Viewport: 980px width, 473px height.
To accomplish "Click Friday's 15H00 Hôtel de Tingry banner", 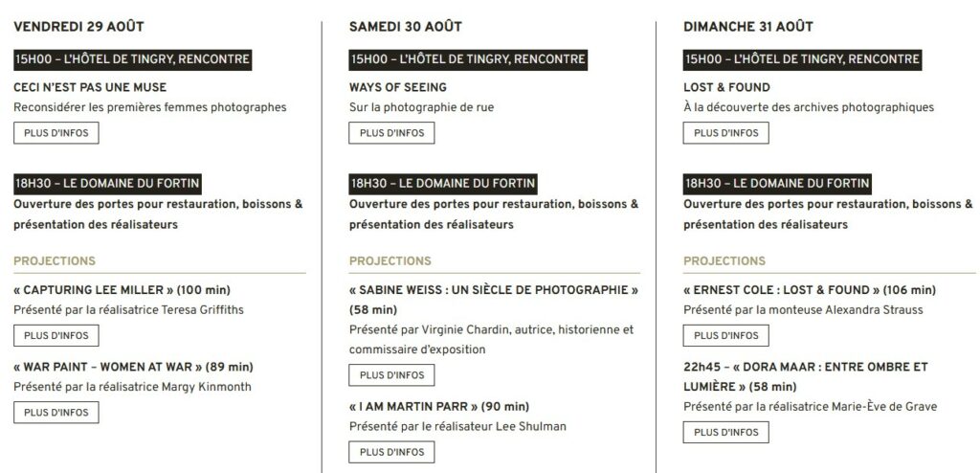I will [x=132, y=59].
